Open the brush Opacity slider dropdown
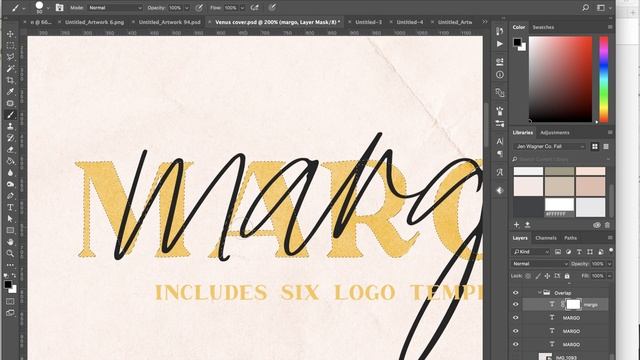Image resolution: width=640 pixels, height=360 pixels. pos(187,8)
